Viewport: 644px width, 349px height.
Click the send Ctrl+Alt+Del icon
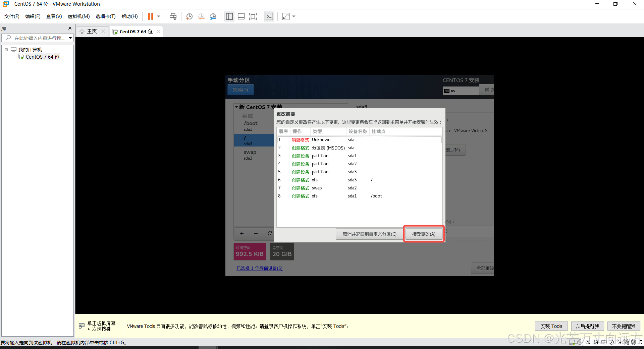173,16
